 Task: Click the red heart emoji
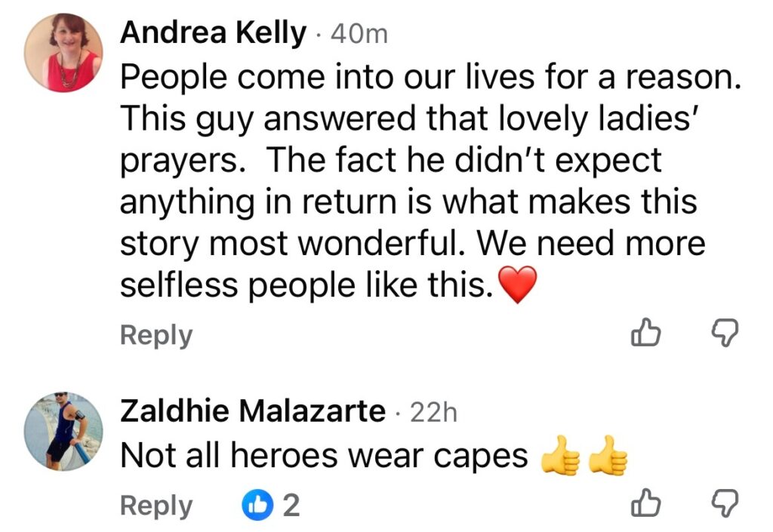point(518,286)
